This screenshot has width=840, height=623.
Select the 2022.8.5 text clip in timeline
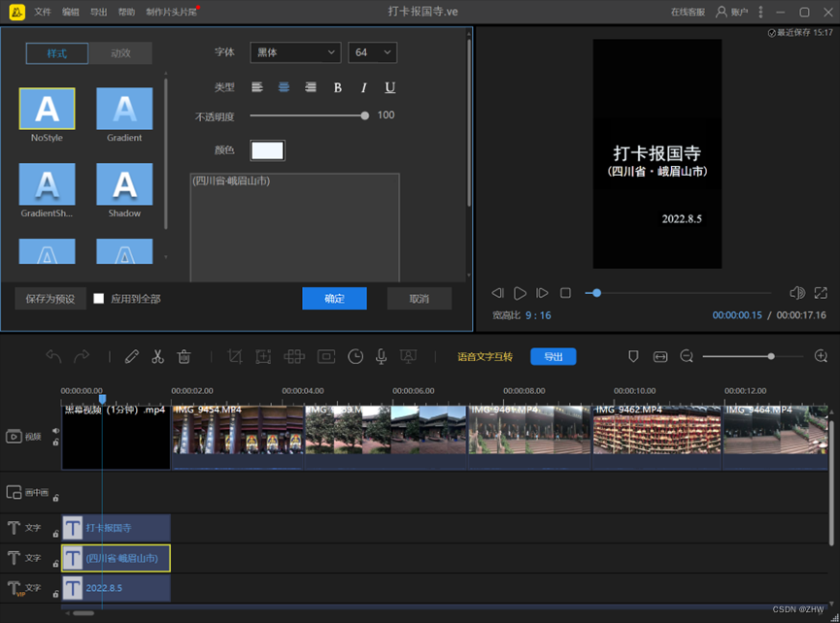[x=116, y=588]
